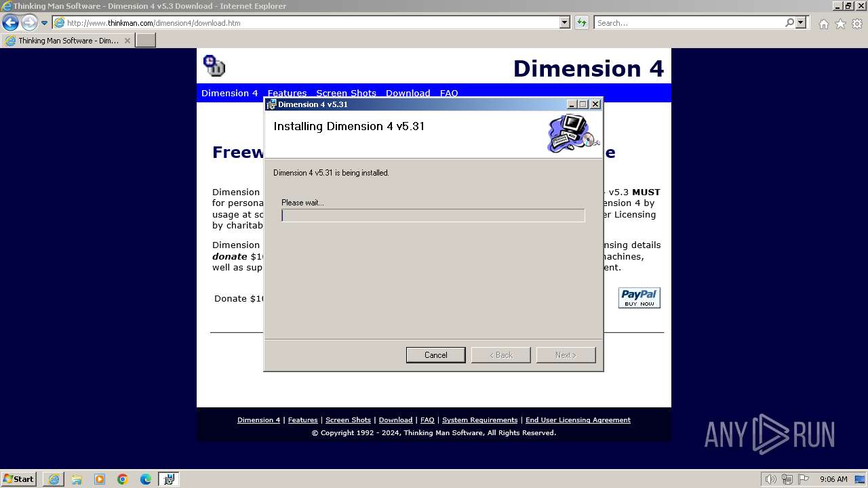
Task: Open Screen Shots in blue nav bar
Action: tap(346, 93)
